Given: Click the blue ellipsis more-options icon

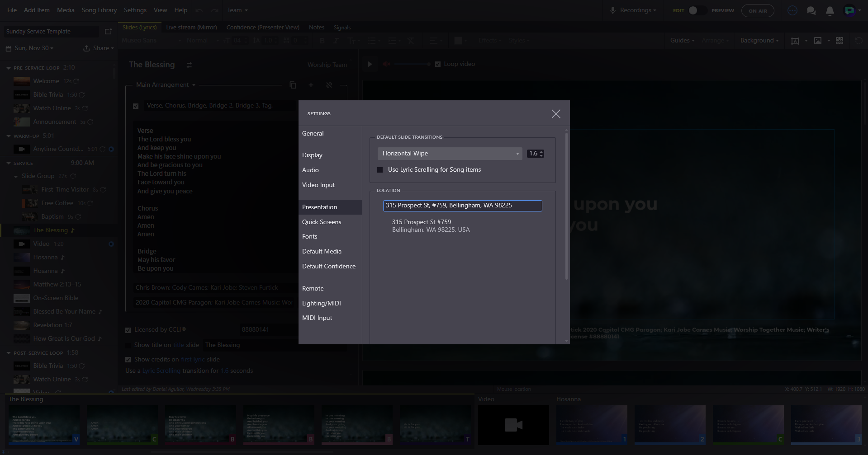Looking at the screenshot, I should [792, 10].
